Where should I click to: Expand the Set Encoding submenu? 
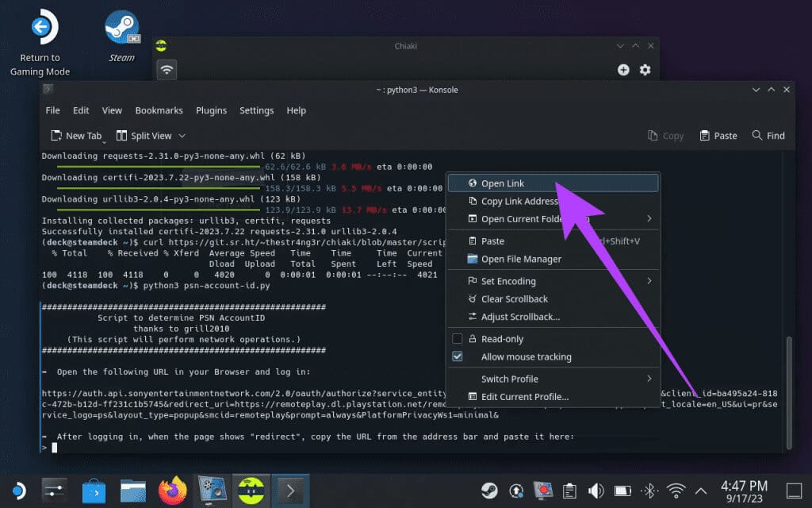(553, 281)
